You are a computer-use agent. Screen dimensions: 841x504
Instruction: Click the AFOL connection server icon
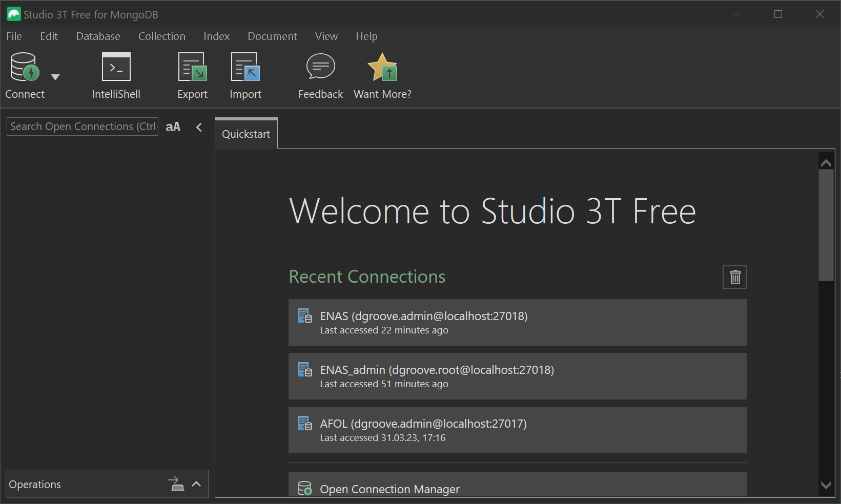[x=305, y=423]
